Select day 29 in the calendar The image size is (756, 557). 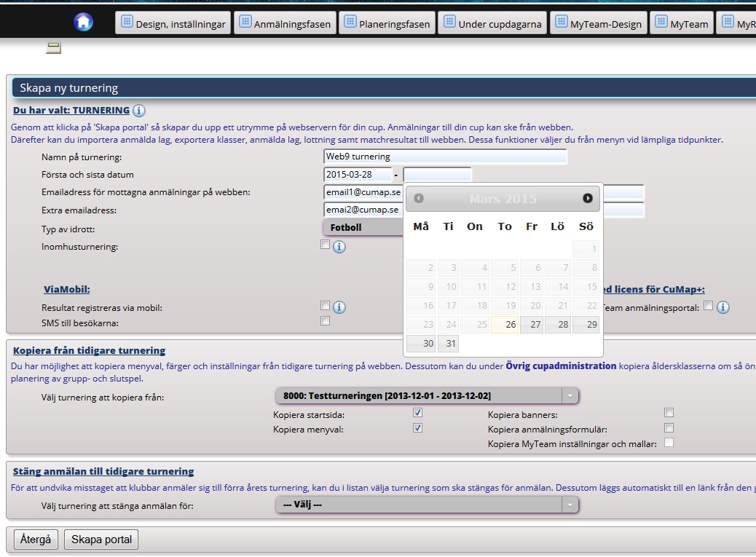pos(586,325)
